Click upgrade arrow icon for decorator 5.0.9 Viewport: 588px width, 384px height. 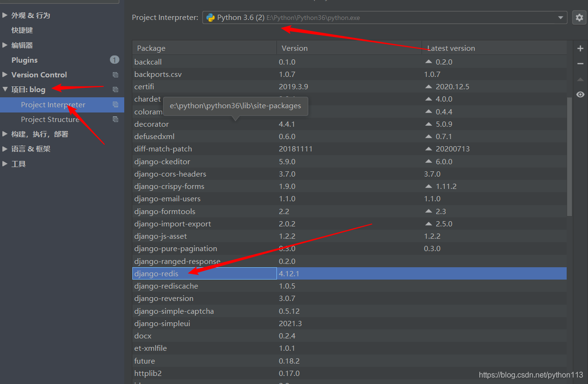click(x=429, y=124)
